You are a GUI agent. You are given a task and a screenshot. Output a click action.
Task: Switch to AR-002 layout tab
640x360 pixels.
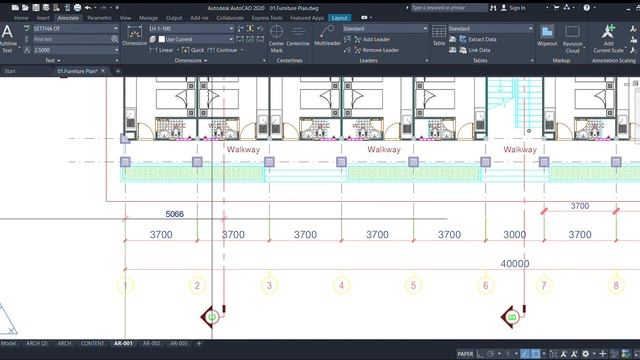pos(151,344)
